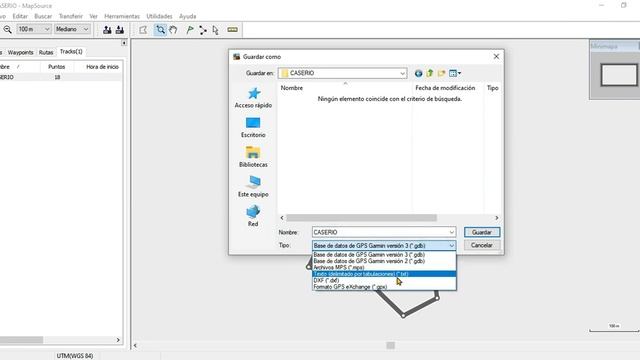This screenshot has width=640, height=360.
Task: Select the route tool icon
Action: pyautogui.click(x=202, y=29)
